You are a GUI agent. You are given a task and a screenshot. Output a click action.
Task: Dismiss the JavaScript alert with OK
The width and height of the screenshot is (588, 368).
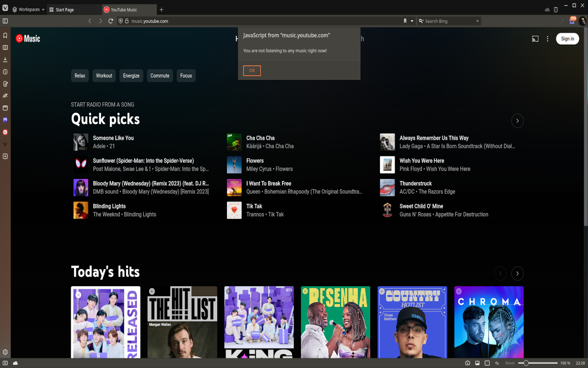point(252,70)
